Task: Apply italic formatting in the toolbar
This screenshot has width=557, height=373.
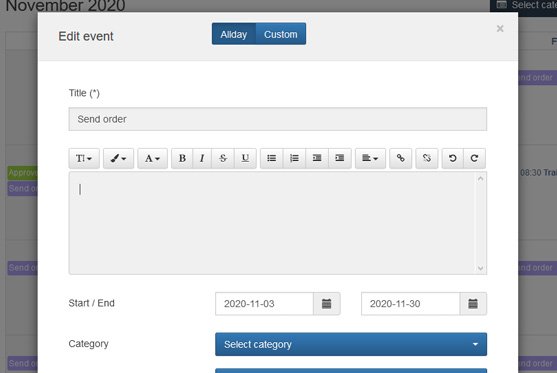Action: point(202,158)
